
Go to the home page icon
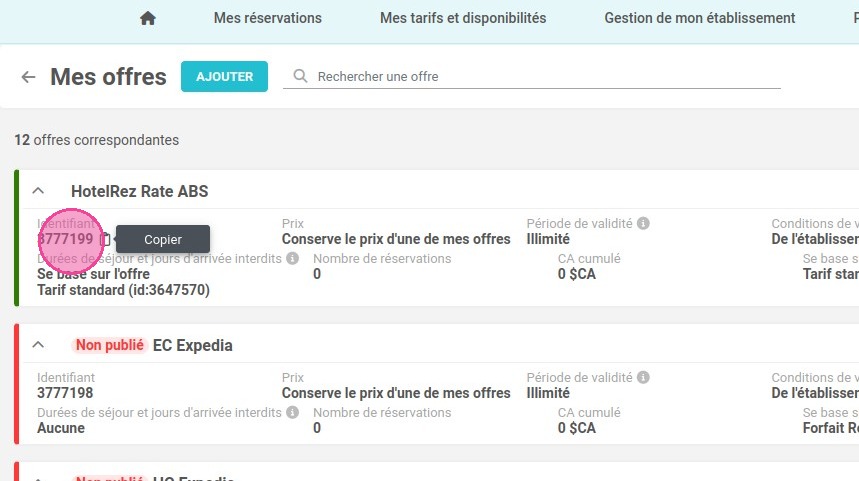147,18
